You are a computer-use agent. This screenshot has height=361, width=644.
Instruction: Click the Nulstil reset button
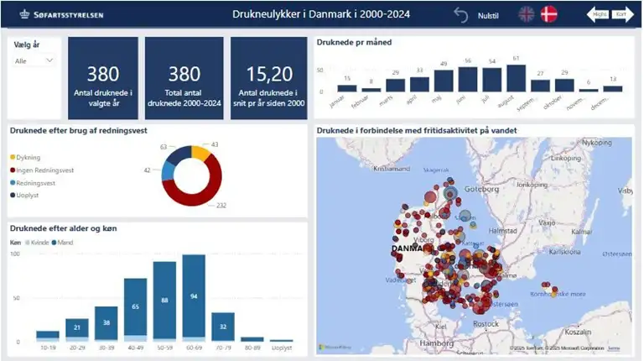pos(488,15)
